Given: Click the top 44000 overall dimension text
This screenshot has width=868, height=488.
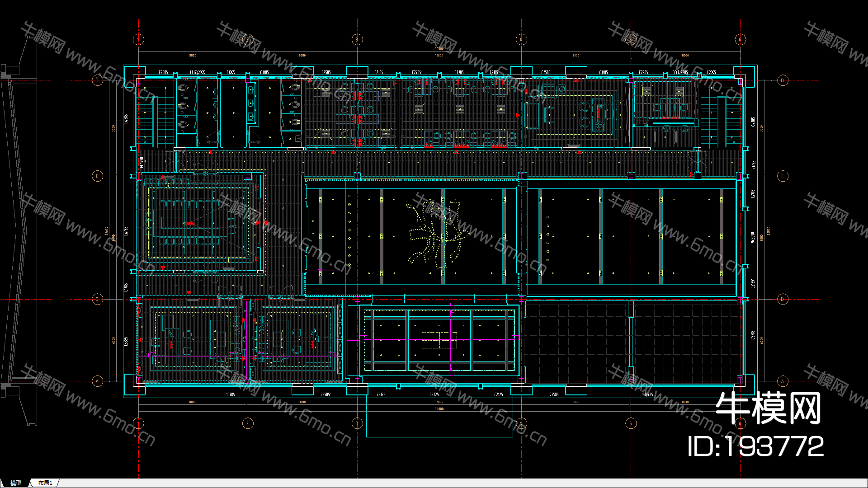Looking at the screenshot, I should pos(439,48).
